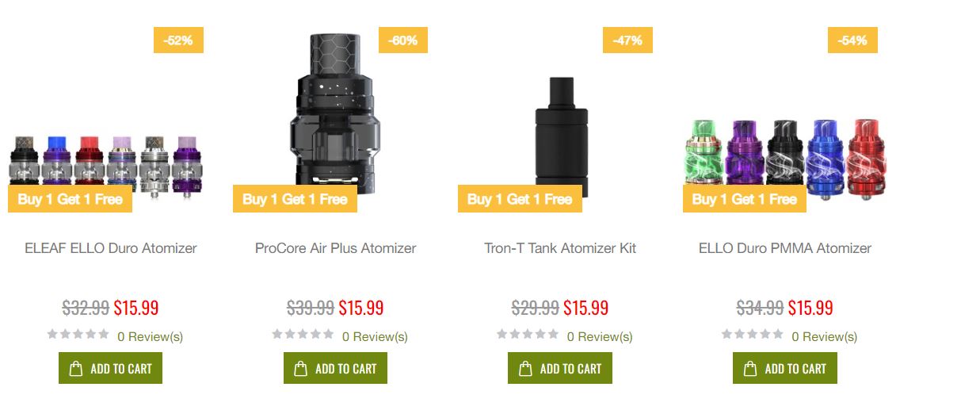The width and height of the screenshot is (980, 410).
Task: Click the shopping bag icon under ELLO Duro PMMA
Action: pyautogui.click(x=750, y=369)
